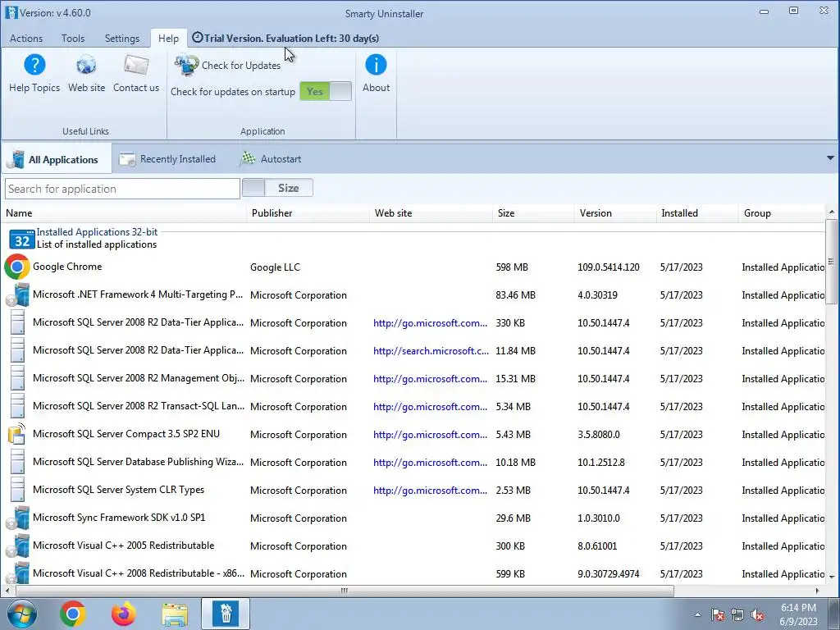The image size is (840, 630).
Task: Toggle Check for updates on startup switch
Action: pos(326,91)
